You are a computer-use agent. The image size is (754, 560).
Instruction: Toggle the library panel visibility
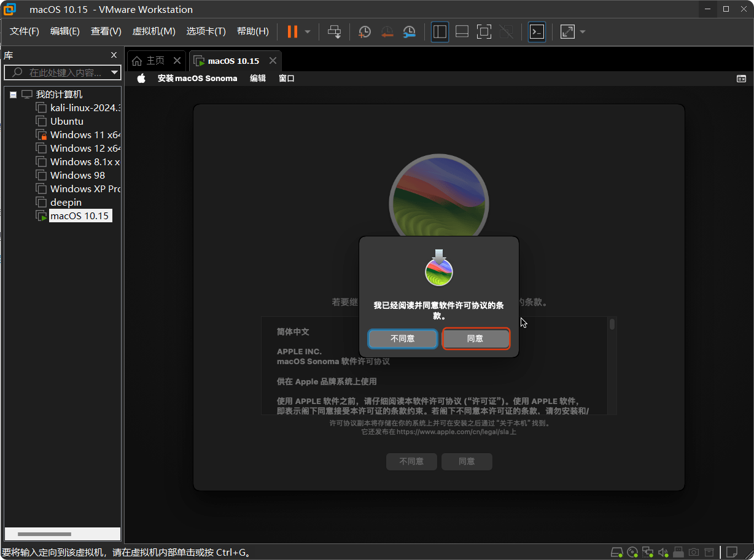pos(440,31)
